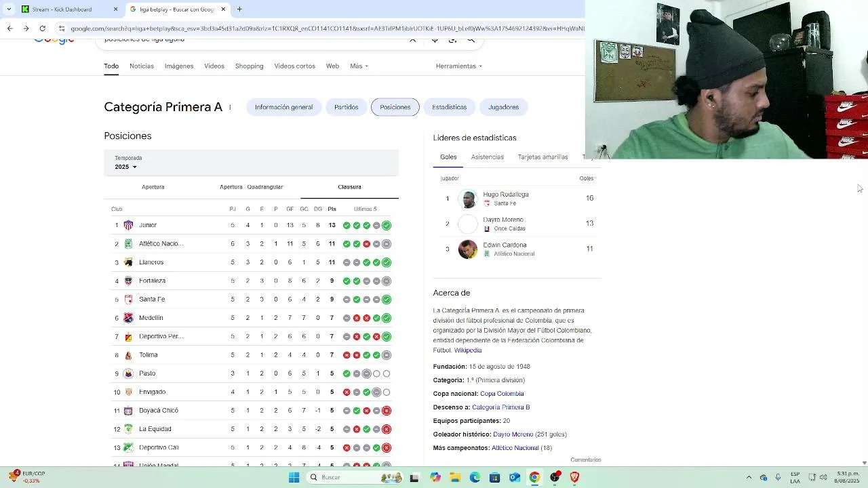Select the Apertura standings tab
Screen dimensions: 868x488
pos(153,187)
